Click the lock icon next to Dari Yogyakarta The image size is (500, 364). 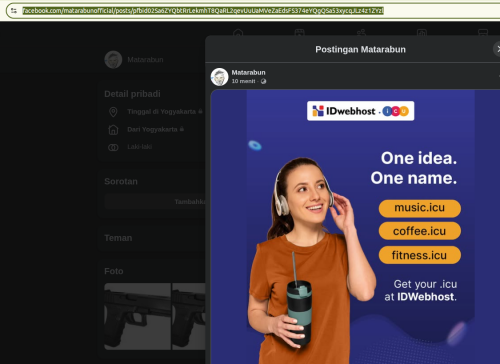[182, 129]
